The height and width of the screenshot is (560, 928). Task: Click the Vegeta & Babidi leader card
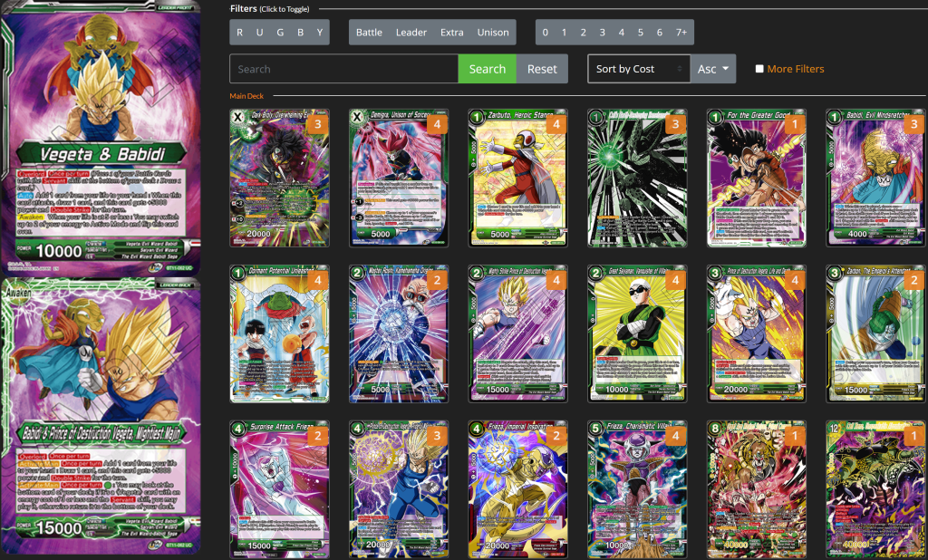(101, 136)
